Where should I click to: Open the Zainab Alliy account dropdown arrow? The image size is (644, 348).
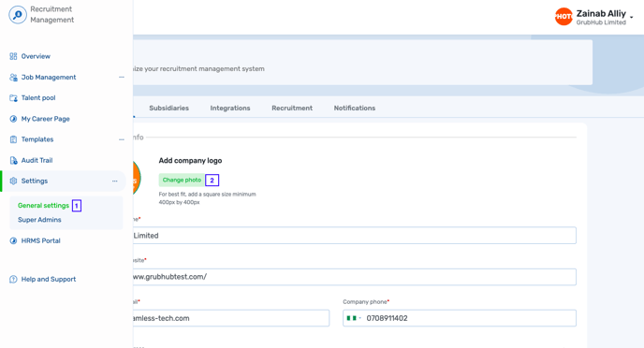[632, 17]
